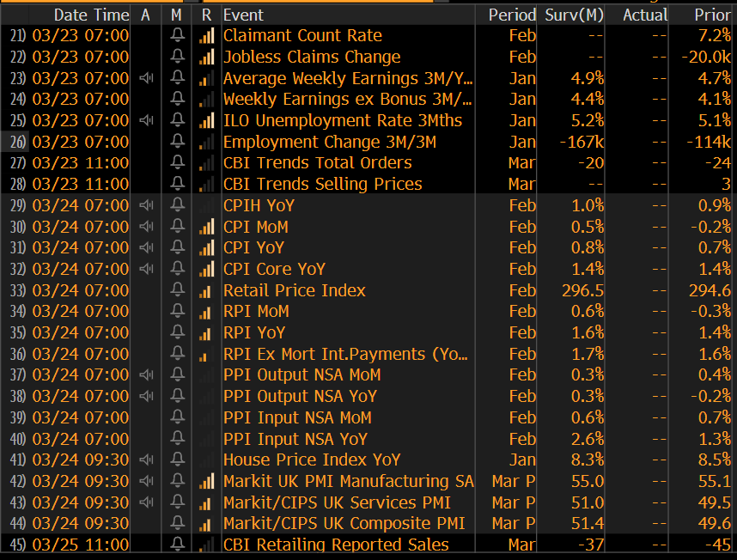The image size is (737, 560).
Task: Click the R column header
Action: [206, 15]
